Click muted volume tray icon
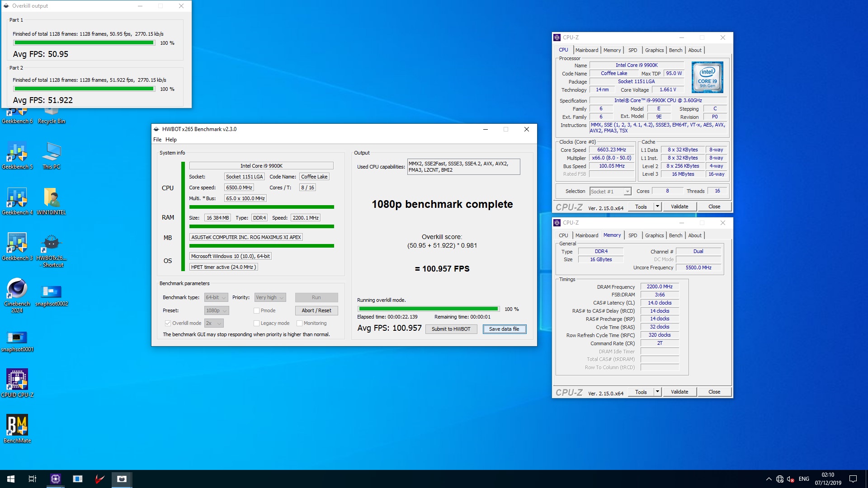The height and width of the screenshot is (488, 868). 791,479
